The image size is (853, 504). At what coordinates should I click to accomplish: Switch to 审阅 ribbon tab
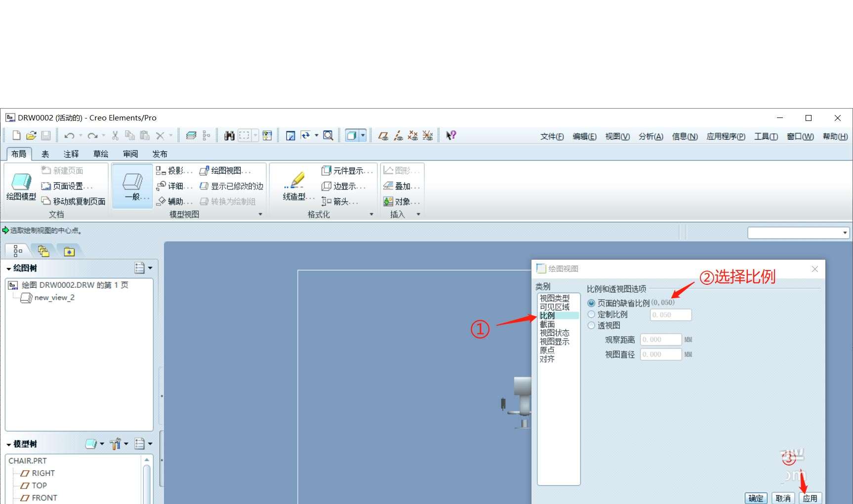click(x=130, y=154)
